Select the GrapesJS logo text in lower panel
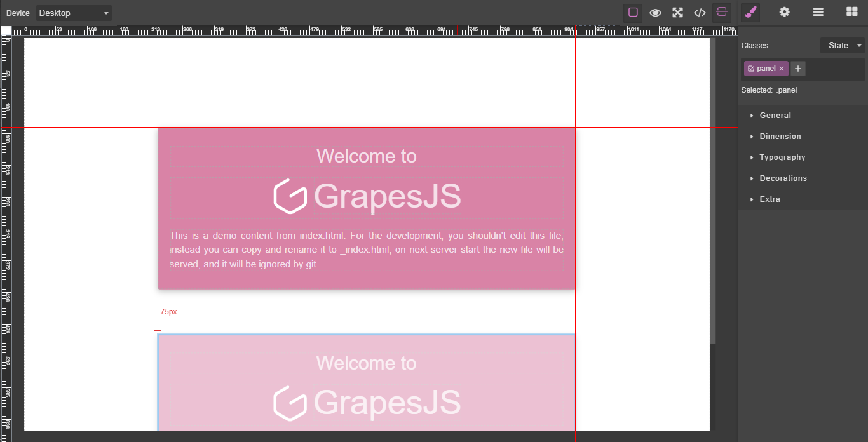868x442 pixels. (387, 403)
